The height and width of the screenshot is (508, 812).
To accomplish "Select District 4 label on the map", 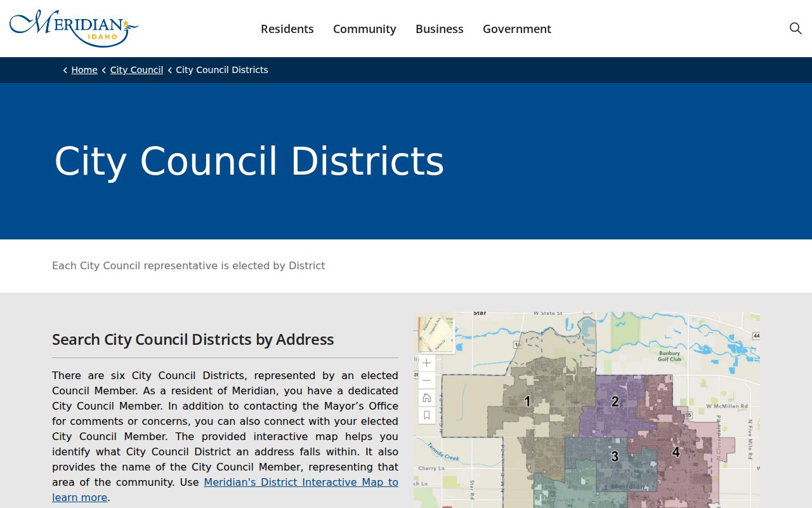I will [x=676, y=452].
